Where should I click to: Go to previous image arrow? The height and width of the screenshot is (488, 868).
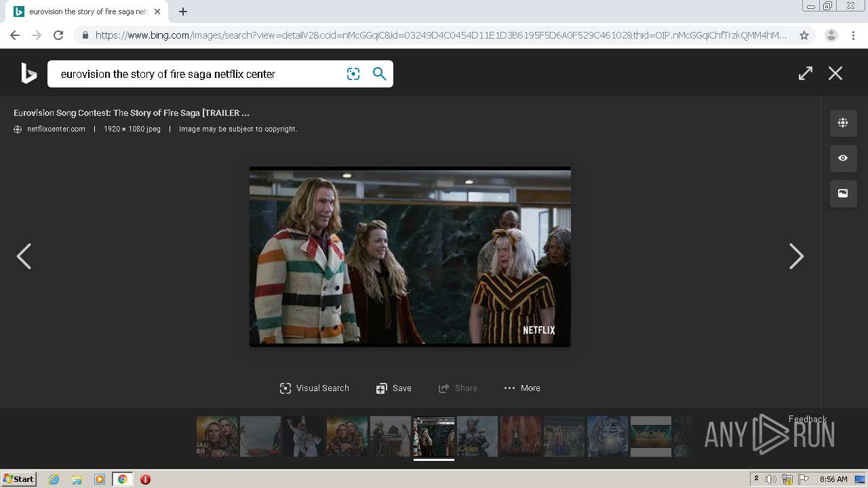(24, 256)
